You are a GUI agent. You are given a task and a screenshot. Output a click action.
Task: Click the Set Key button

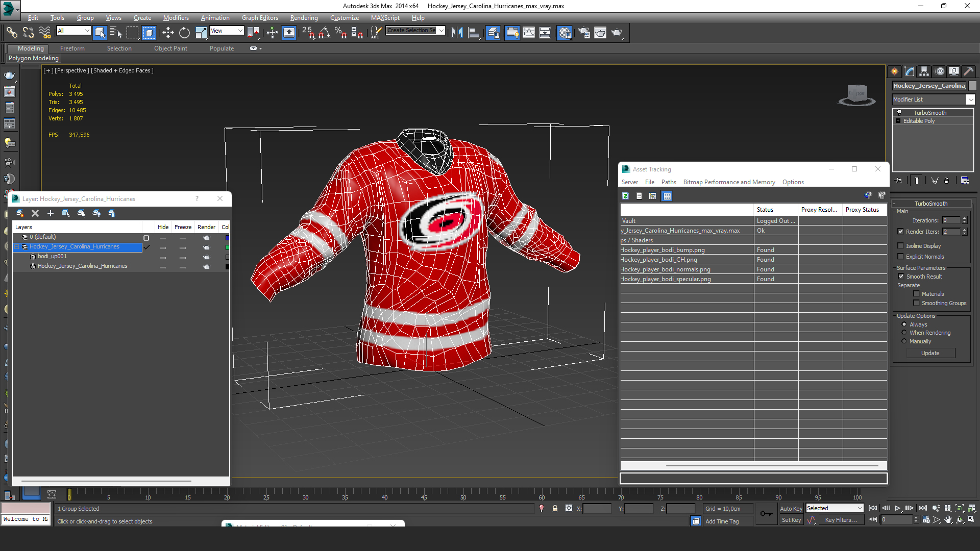791,520
